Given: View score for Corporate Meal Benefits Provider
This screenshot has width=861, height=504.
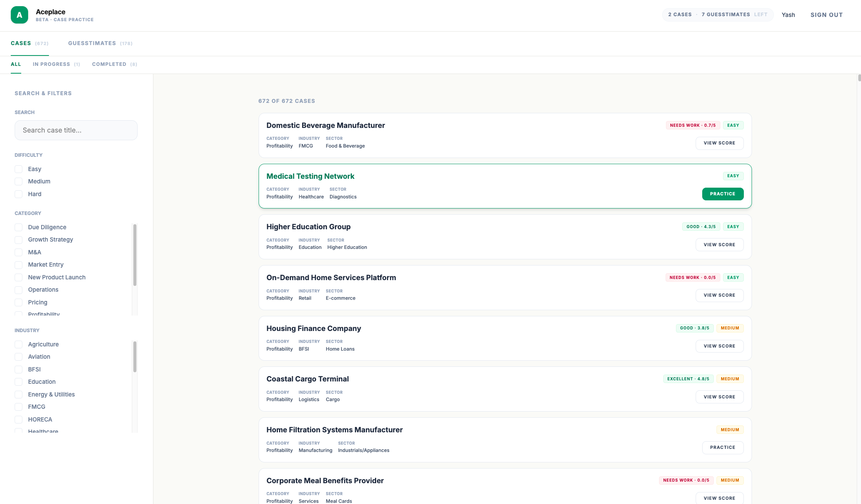Looking at the screenshot, I should coord(719,498).
